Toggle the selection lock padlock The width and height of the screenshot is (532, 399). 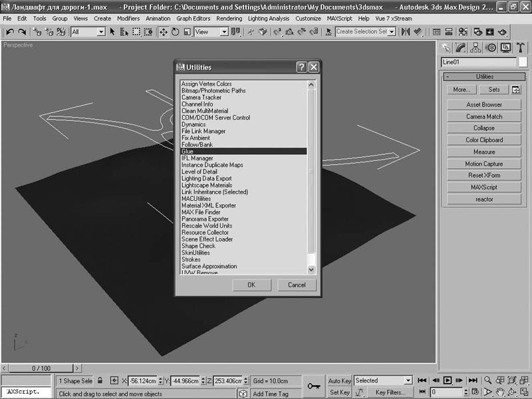coord(100,381)
